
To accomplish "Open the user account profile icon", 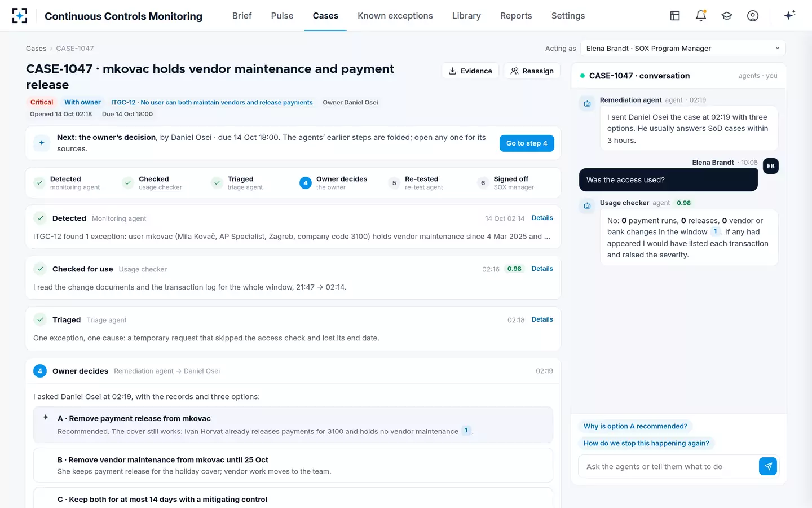I will click(x=753, y=16).
